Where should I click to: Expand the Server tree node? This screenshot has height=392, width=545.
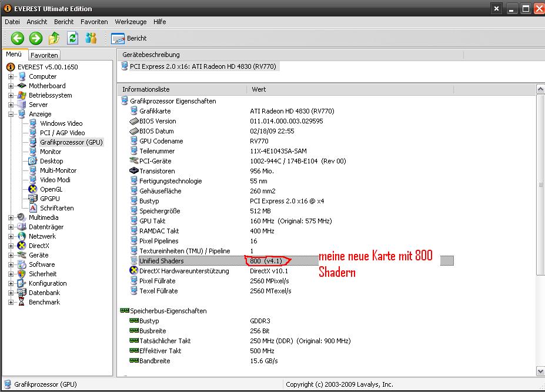coord(11,105)
